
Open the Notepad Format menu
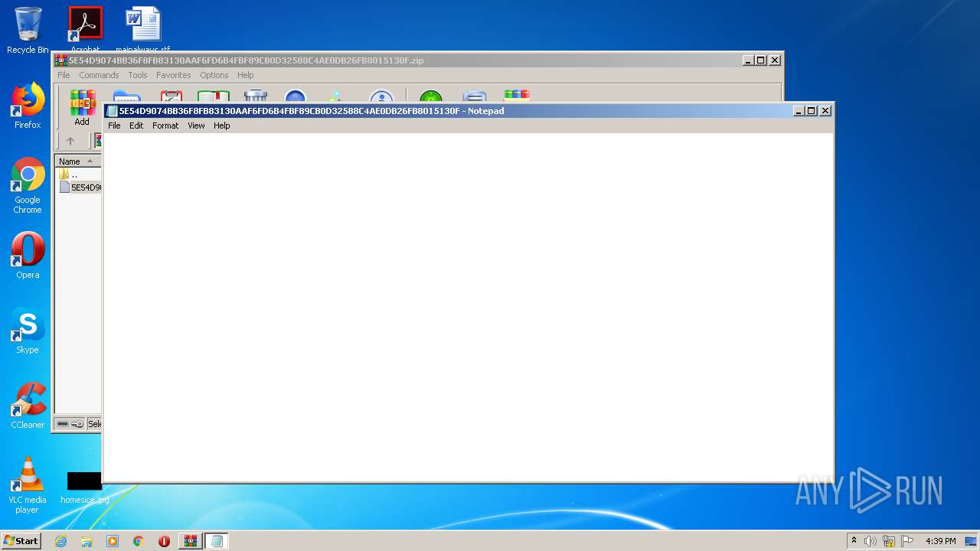coord(165,126)
